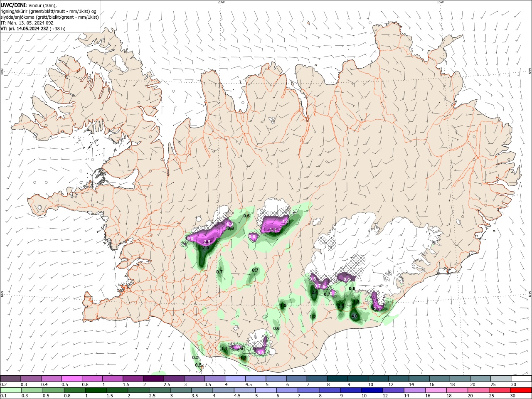Click the '0.8' value on the map

pos(231,228)
